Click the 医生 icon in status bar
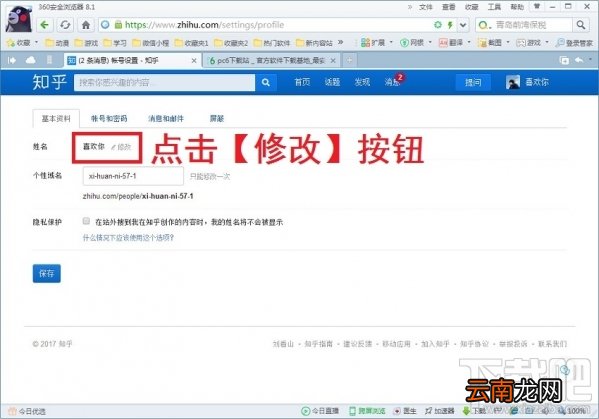This screenshot has height=419, width=599. (x=405, y=411)
